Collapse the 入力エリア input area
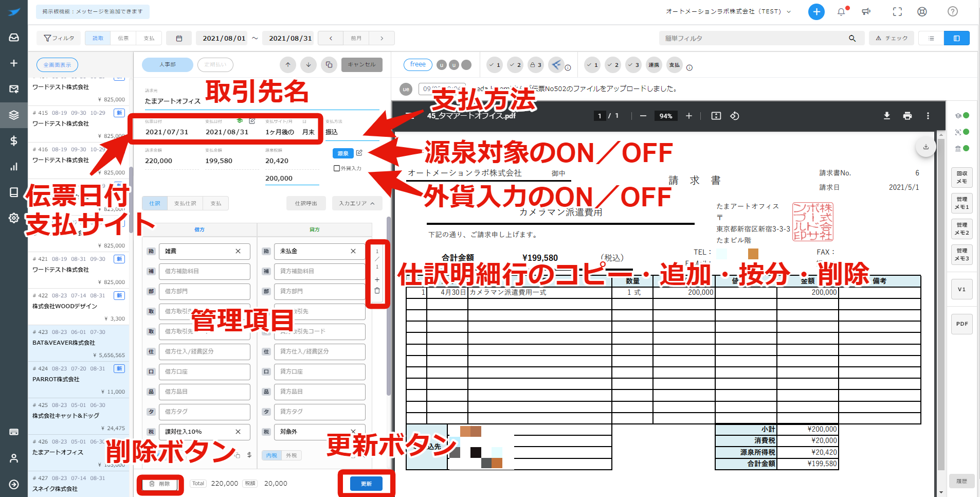 (x=357, y=204)
